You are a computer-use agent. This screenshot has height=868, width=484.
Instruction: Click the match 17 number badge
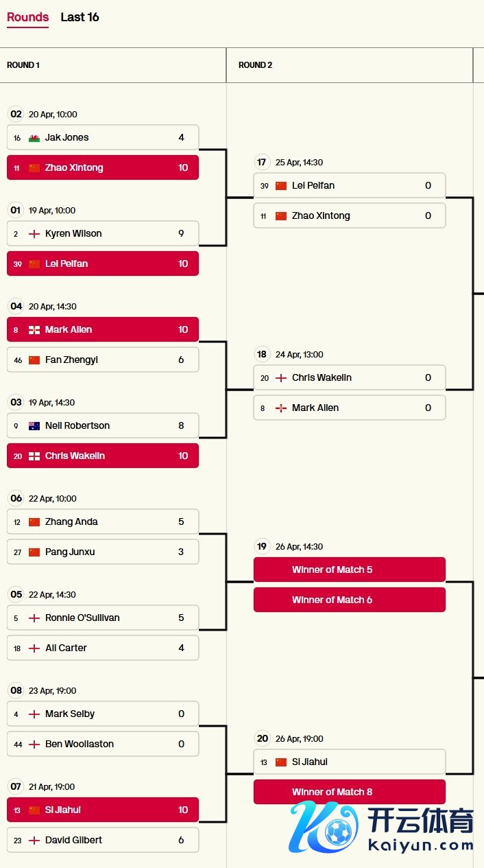(x=261, y=163)
